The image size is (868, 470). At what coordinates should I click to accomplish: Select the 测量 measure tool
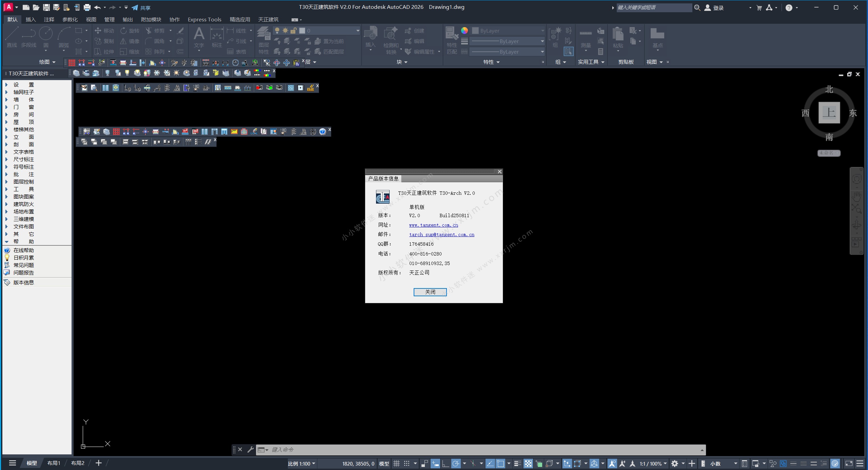[586, 38]
